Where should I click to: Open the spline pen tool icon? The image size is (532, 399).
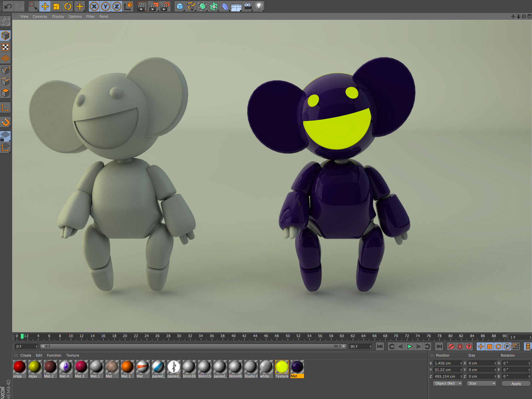[x=191, y=6]
